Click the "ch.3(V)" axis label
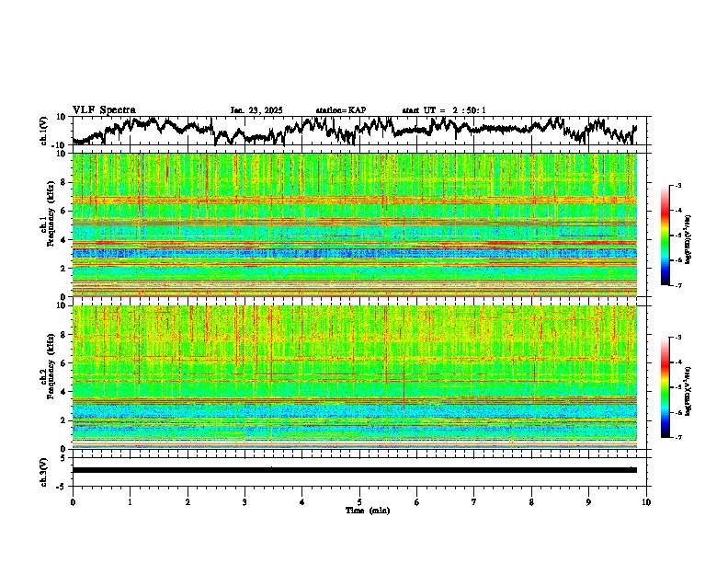Screen dimensions: 728x563 [44, 472]
